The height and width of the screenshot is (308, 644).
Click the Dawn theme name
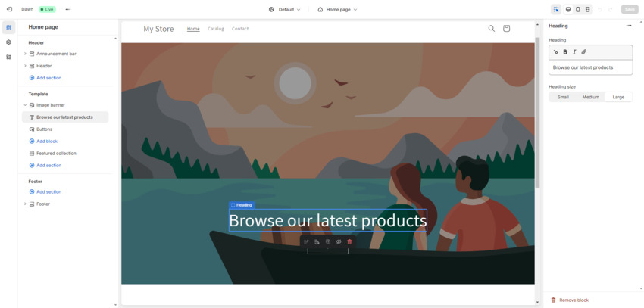coord(27,9)
